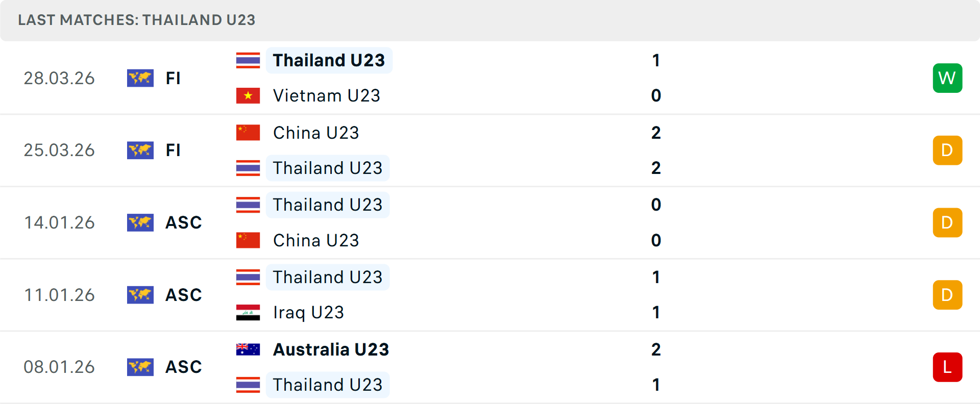Open the Vietnam U23 team link
Viewport: 980px width, 404px height.
[x=327, y=95]
